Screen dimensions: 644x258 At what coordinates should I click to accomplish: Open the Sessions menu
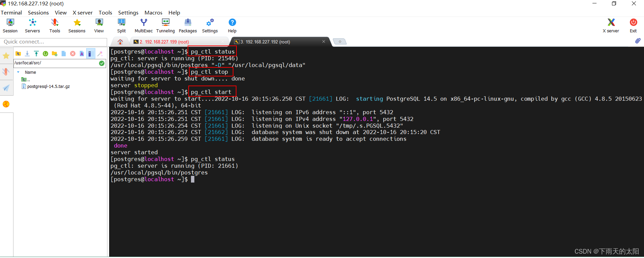pos(38,12)
